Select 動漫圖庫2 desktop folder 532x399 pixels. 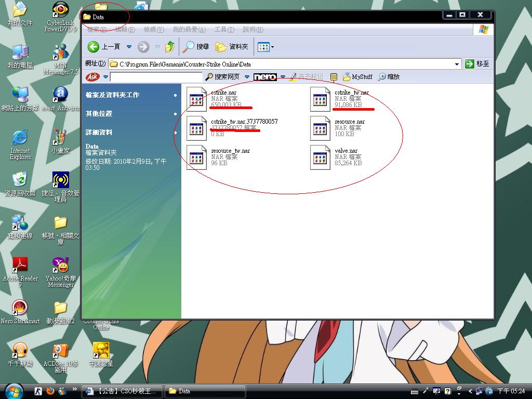tap(60, 312)
